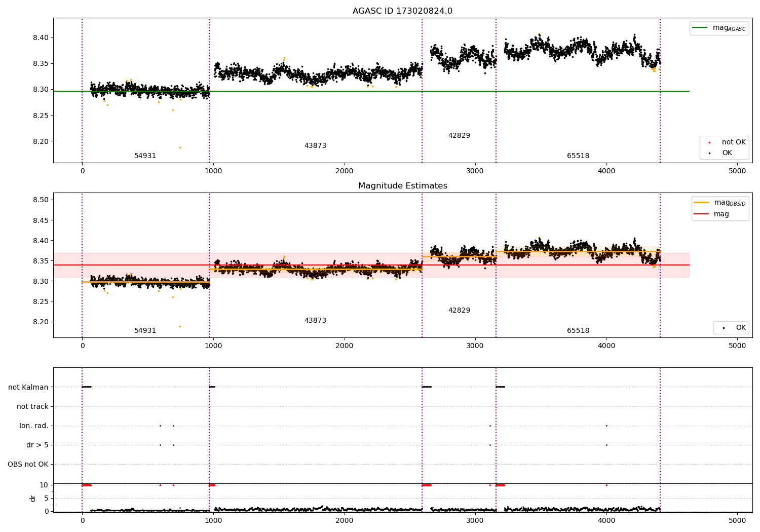This screenshot has width=760, height=532.
Task: Click the "Ion. rad." row label
Action: (x=34, y=426)
